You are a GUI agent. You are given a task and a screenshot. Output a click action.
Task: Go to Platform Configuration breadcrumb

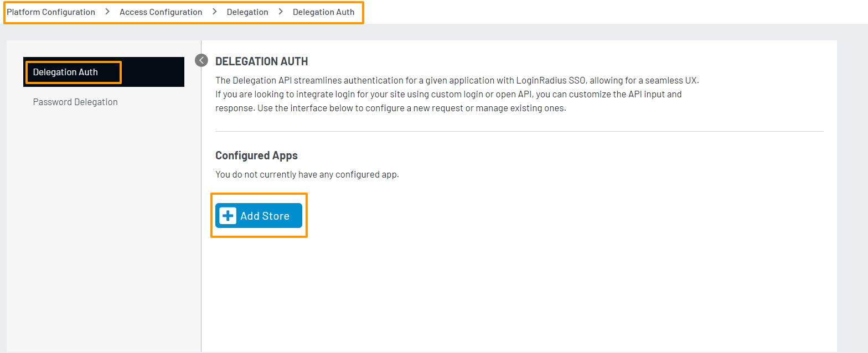51,12
